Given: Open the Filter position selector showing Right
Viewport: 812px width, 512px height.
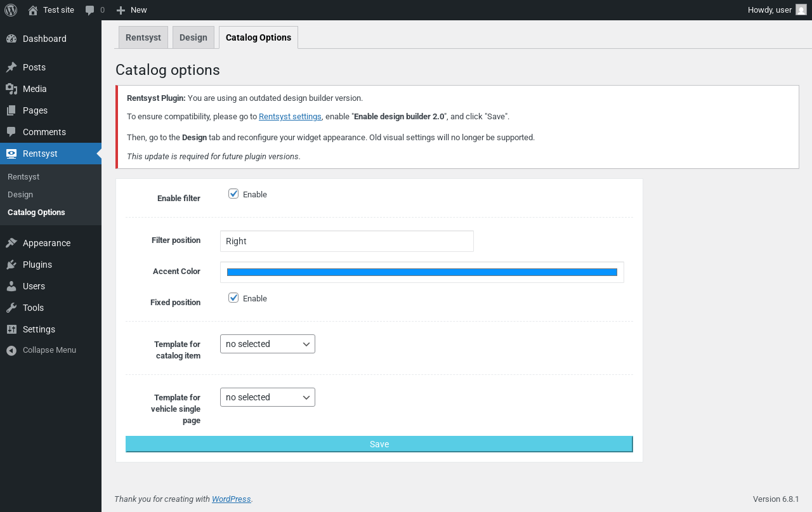Looking at the screenshot, I should click(x=347, y=241).
